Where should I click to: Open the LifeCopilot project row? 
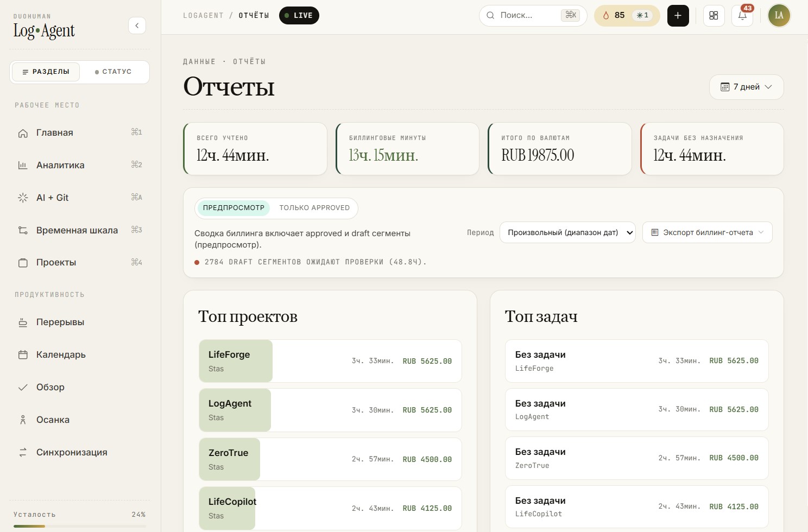coord(330,508)
